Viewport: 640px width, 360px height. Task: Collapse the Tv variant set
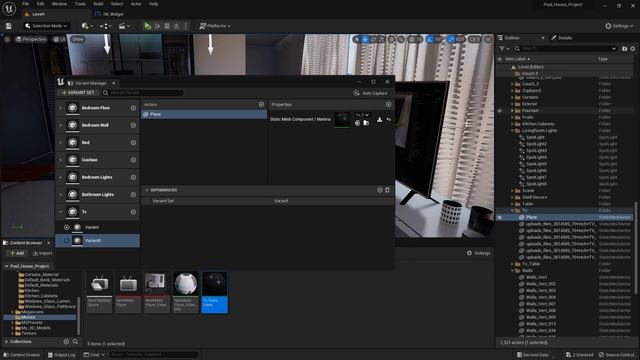(x=61, y=212)
